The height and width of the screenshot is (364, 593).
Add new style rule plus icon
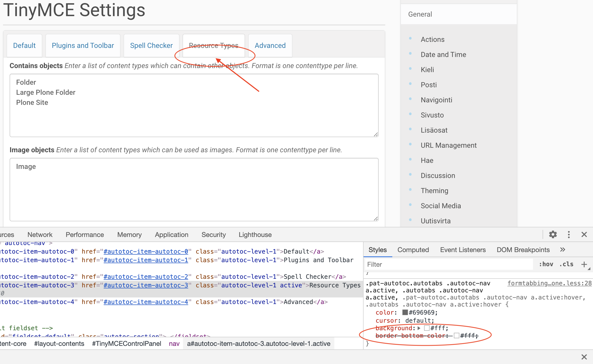tap(584, 264)
